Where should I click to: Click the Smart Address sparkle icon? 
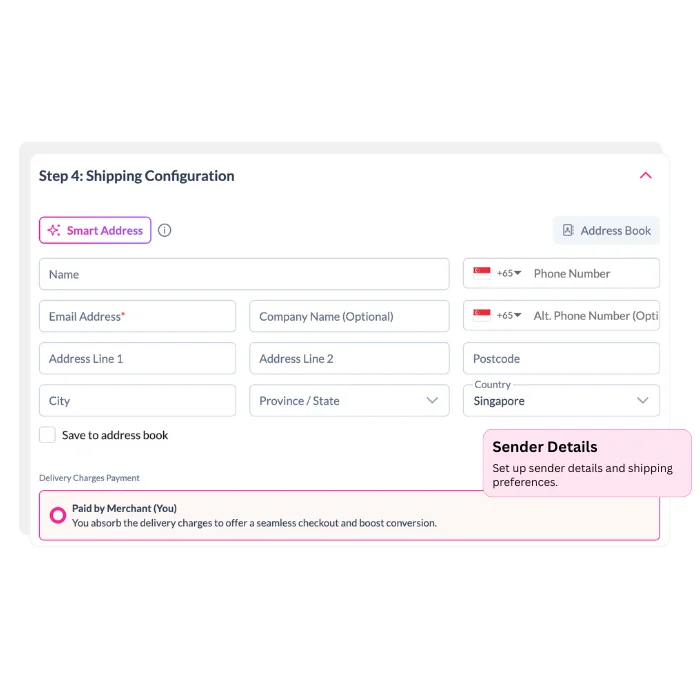54,231
